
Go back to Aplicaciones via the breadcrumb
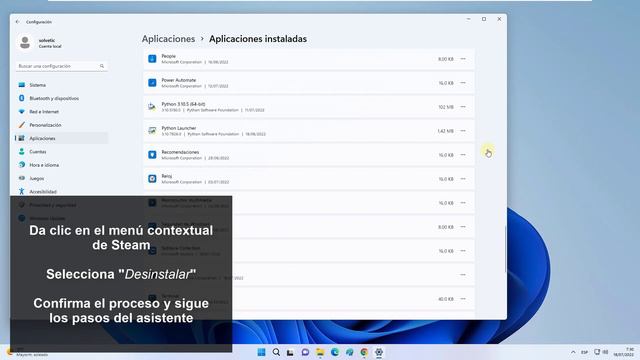[x=168, y=39]
